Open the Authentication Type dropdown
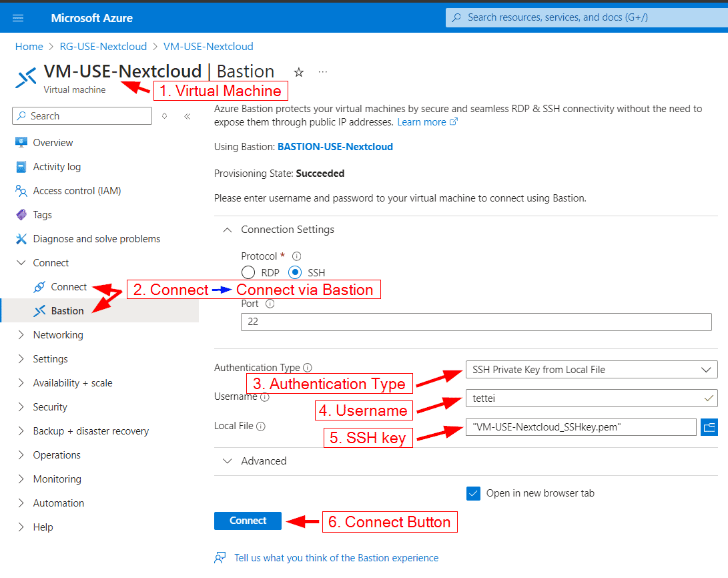The image size is (728, 578). pyautogui.click(x=591, y=370)
